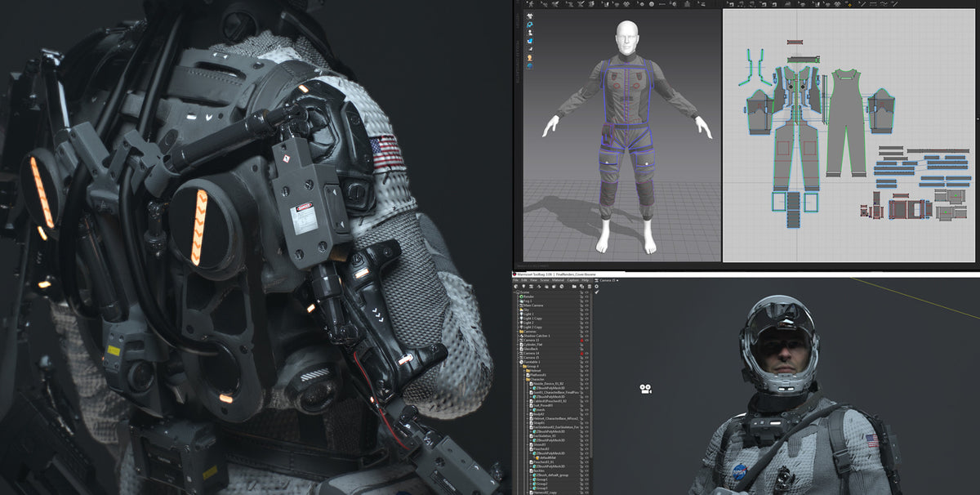This screenshot has width=980, height=495.
Task: Collapse the Character group in scene tree
Action: click(x=525, y=380)
